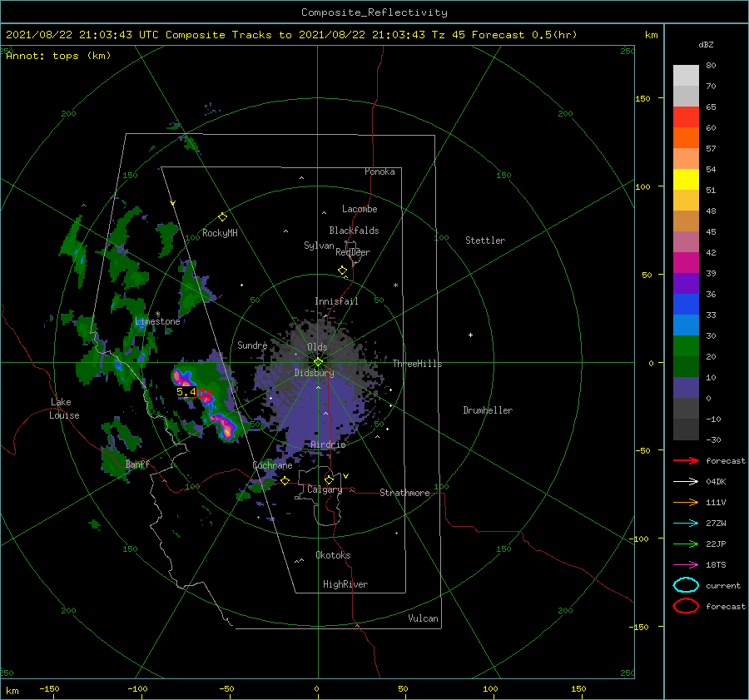Click the bright yellow swatch in dBZ scale
This screenshot has width=749, height=700.
pyautogui.click(x=686, y=180)
